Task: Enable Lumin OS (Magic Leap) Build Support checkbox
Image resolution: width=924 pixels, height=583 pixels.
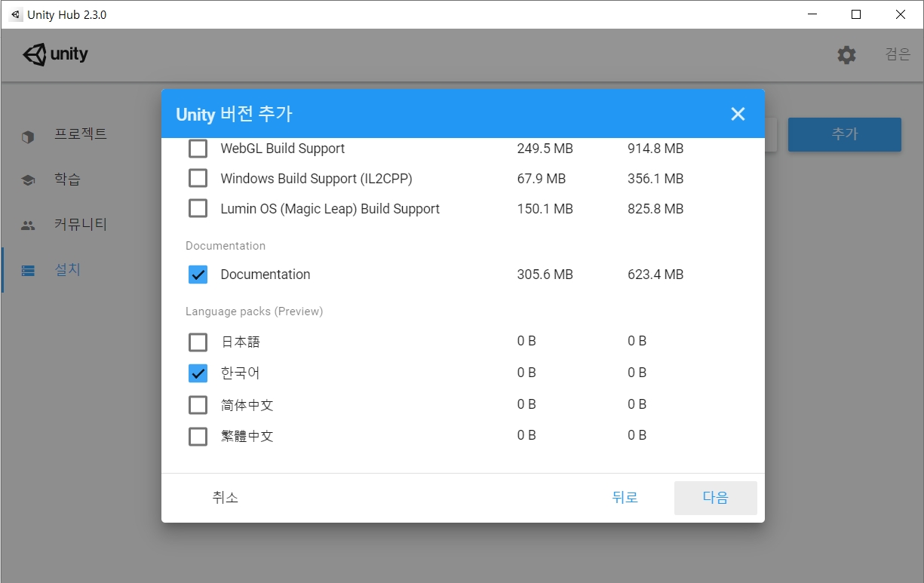Action: [x=198, y=209]
